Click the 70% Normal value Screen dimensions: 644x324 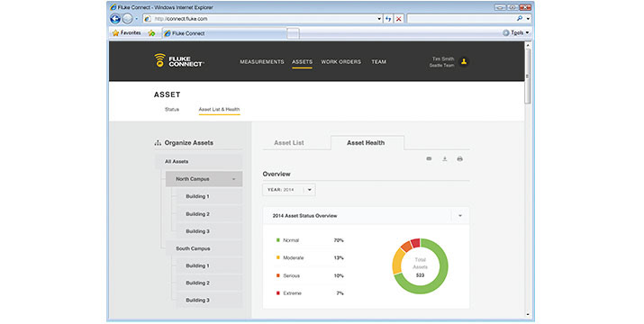click(339, 240)
